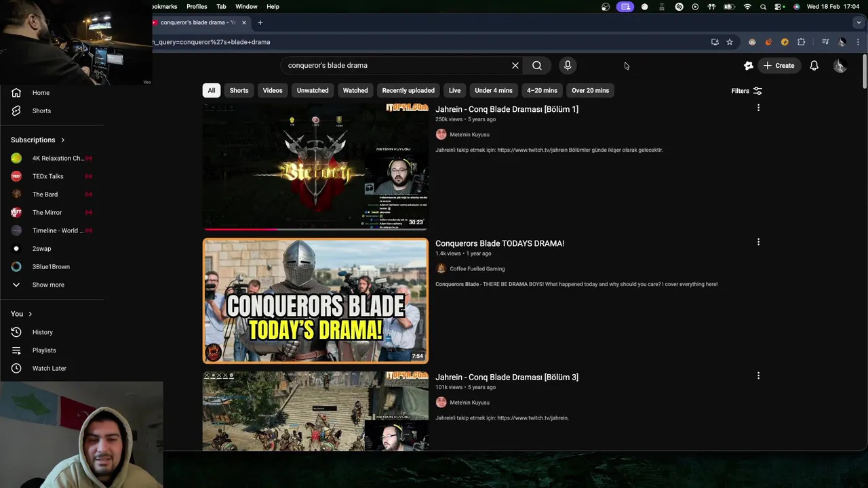Select the Watched filter chip

(x=355, y=90)
